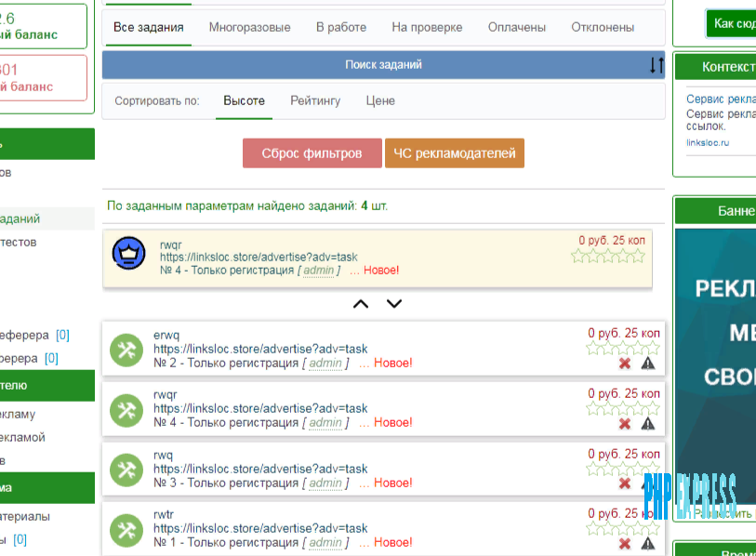The height and width of the screenshot is (556, 756).
Task: Sort tasks by 'Высоте'
Action: click(244, 100)
